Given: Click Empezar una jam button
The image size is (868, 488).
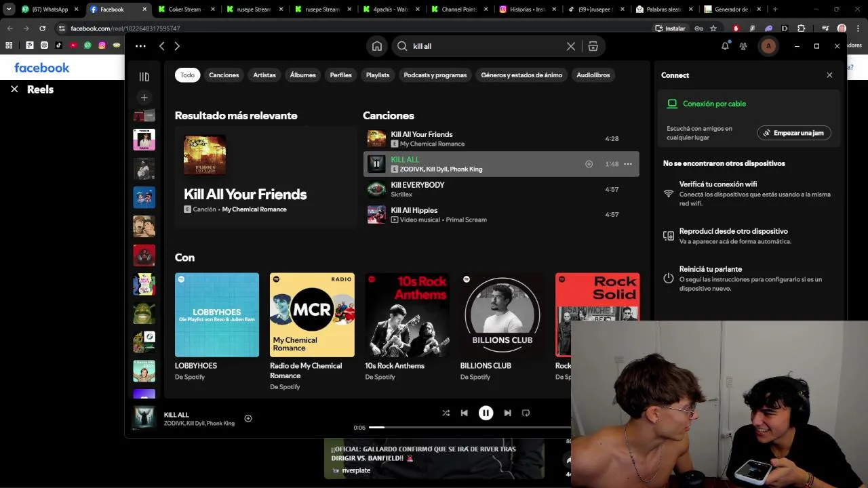Looking at the screenshot, I should (x=794, y=133).
